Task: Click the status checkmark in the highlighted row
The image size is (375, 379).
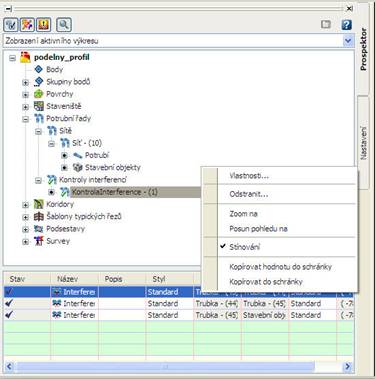Action: (9, 292)
